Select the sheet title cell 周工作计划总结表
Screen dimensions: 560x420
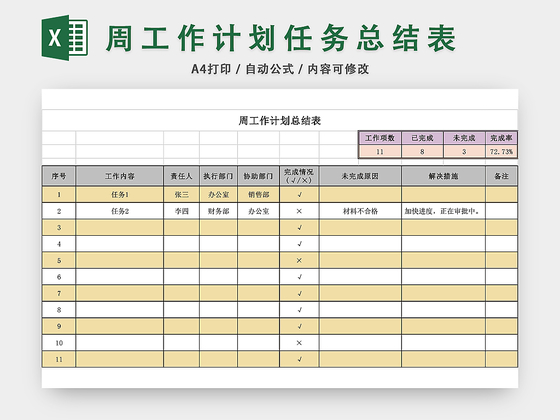point(280,121)
